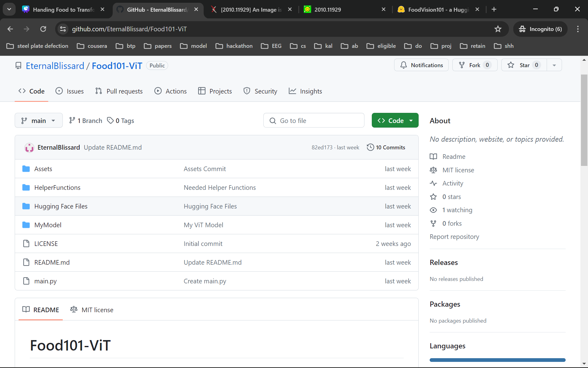588x368 pixels.
Task: Click Report repository link
Action: (454, 237)
